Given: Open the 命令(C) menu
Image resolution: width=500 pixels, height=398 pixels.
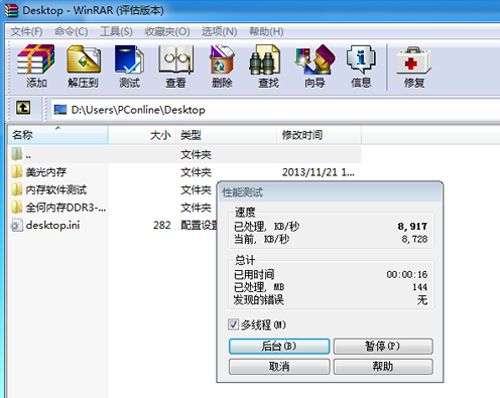Looking at the screenshot, I should point(71,32).
